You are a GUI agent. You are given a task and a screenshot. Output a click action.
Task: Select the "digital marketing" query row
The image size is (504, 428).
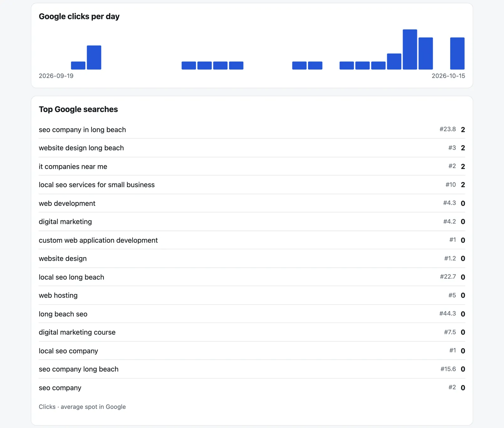[x=252, y=222]
